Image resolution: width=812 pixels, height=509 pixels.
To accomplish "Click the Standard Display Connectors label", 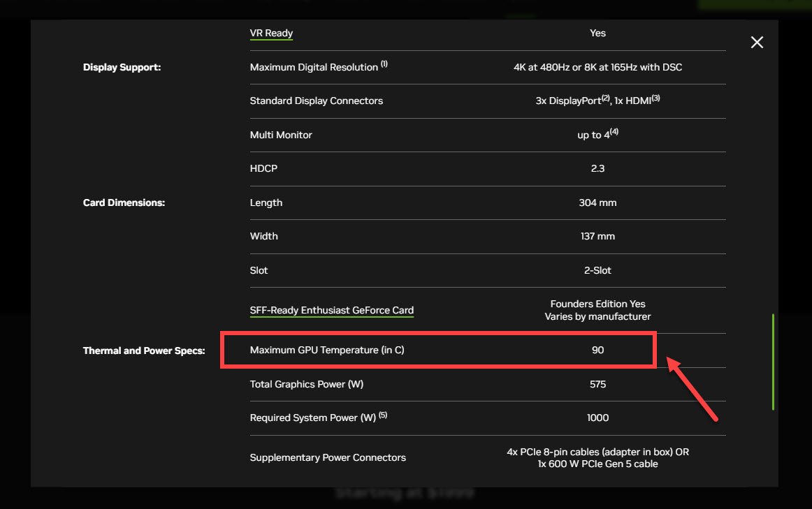I will pos(317,101).
